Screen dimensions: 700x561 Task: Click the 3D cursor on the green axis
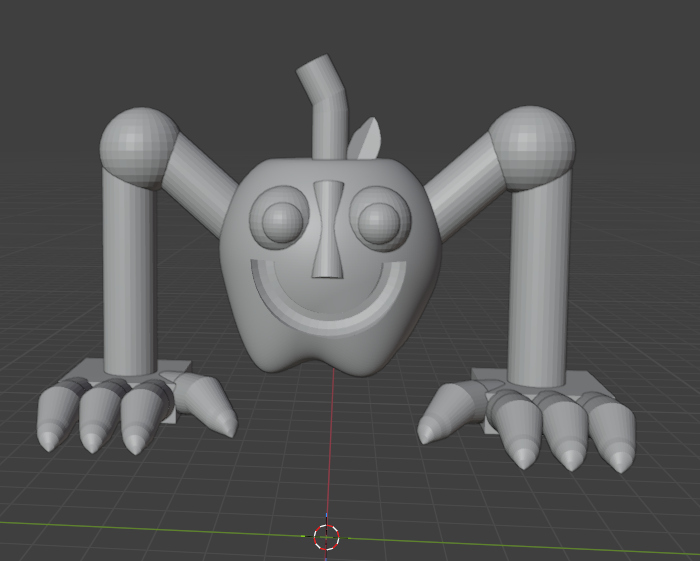[x=326, y=537]
